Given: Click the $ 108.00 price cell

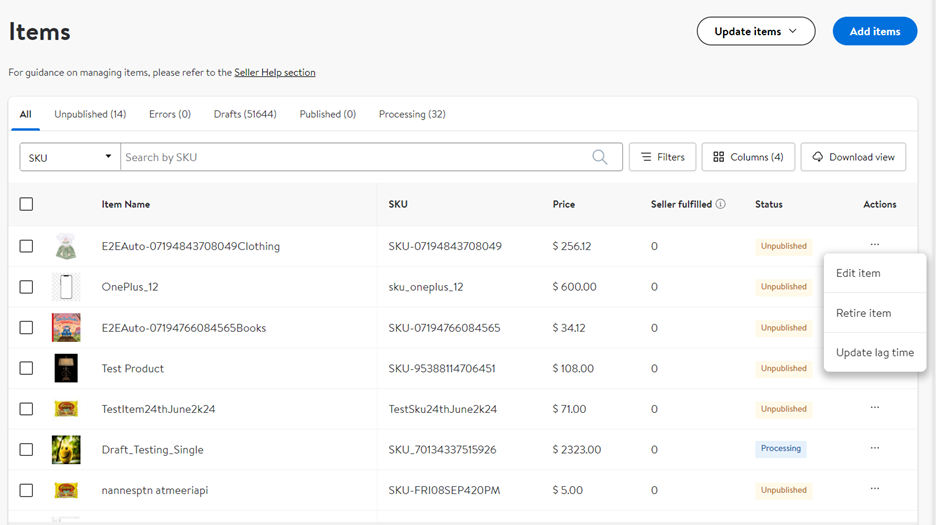Looking at the screenshot, I should click(x=573, y=369).
